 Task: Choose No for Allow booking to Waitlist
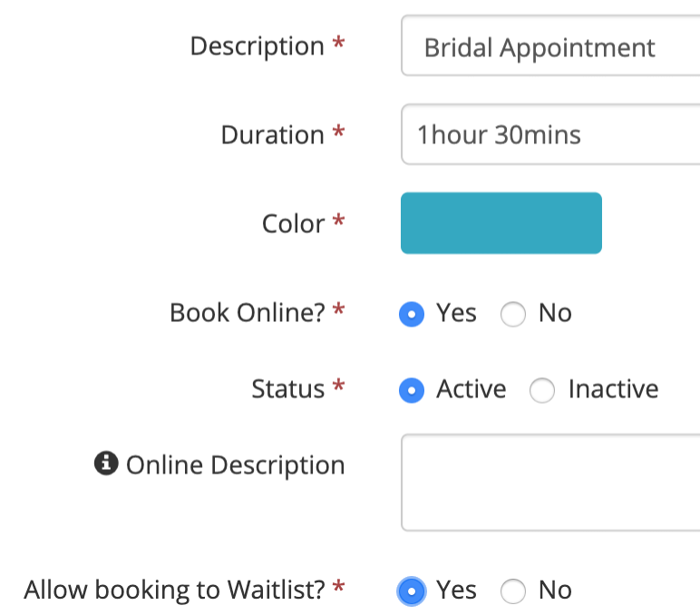513,591
